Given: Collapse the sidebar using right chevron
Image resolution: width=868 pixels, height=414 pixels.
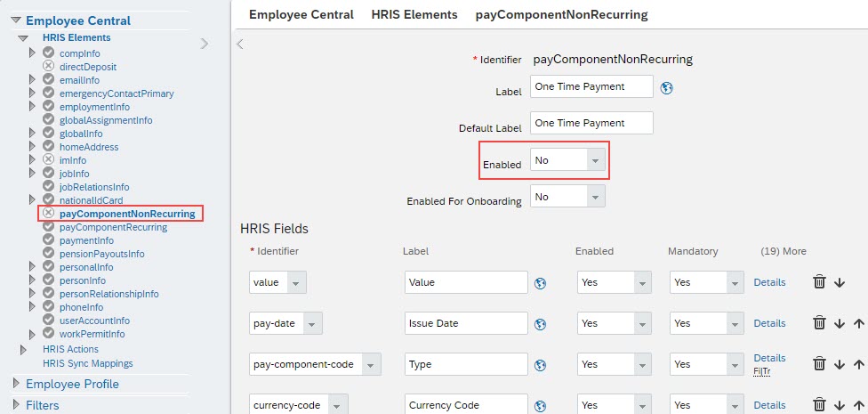Looking at the screenshot, I should click(205, 44).
